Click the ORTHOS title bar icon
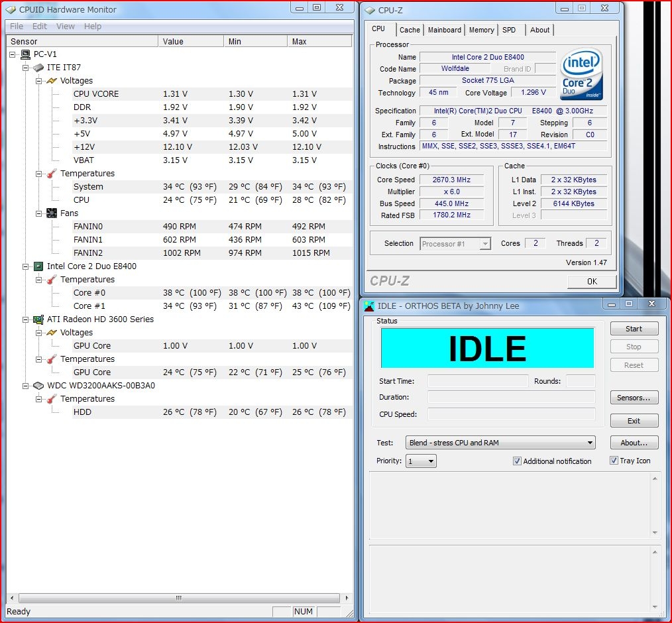 click(x=369, y=306)
